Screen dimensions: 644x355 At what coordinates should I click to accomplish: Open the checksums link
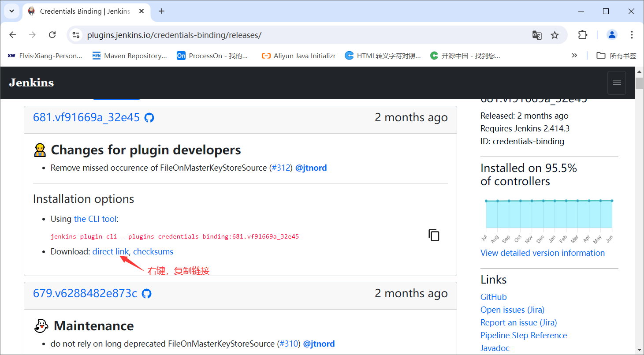[x=153, y=251]
